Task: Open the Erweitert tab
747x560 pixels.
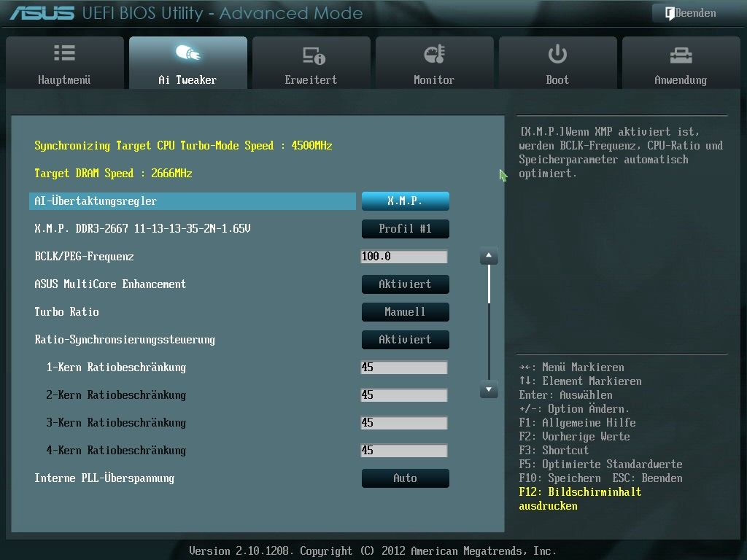Action: [311, 63]
